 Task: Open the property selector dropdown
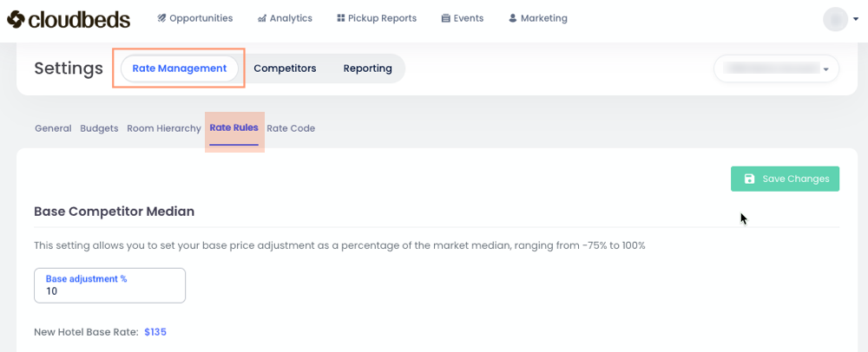(x=776, y=68)
